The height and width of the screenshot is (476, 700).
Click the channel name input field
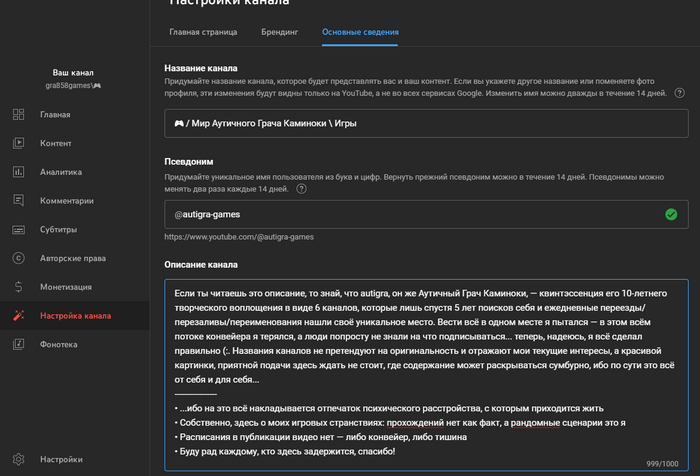click(x=426, y=123)
